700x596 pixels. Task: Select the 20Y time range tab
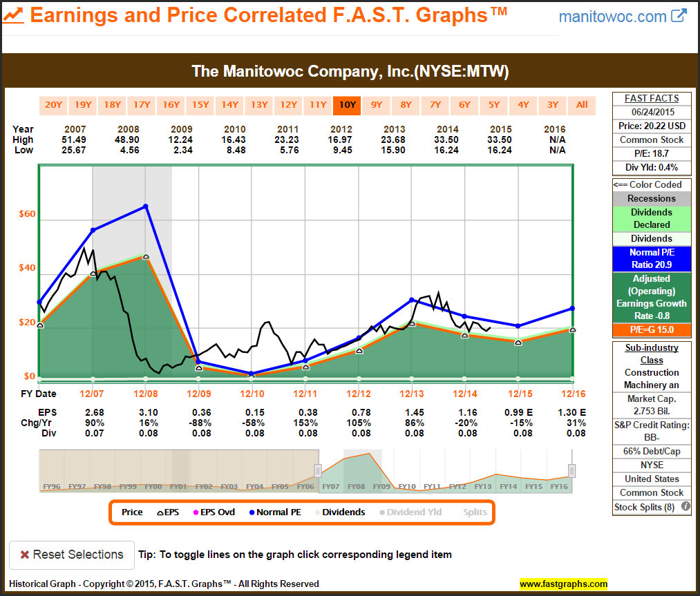point(53,105)
